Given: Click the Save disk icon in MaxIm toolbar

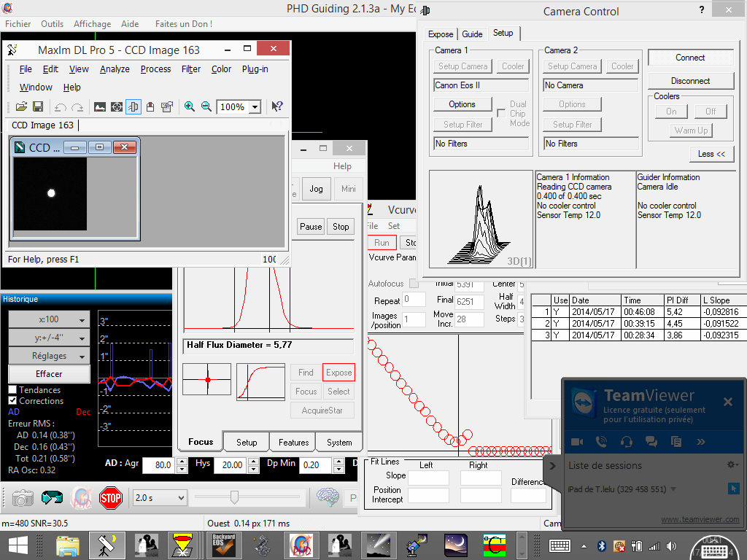Looking at the screenshot, I should [38, 106].
